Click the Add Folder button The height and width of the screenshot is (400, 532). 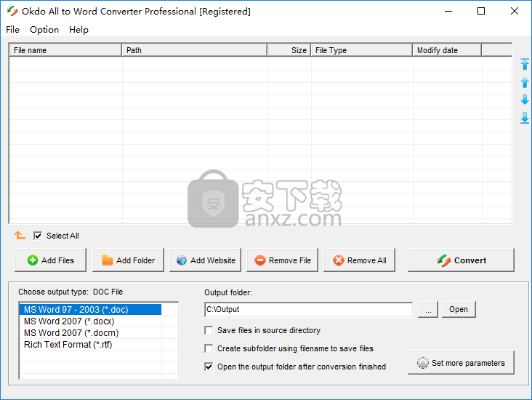pos(128,260)
